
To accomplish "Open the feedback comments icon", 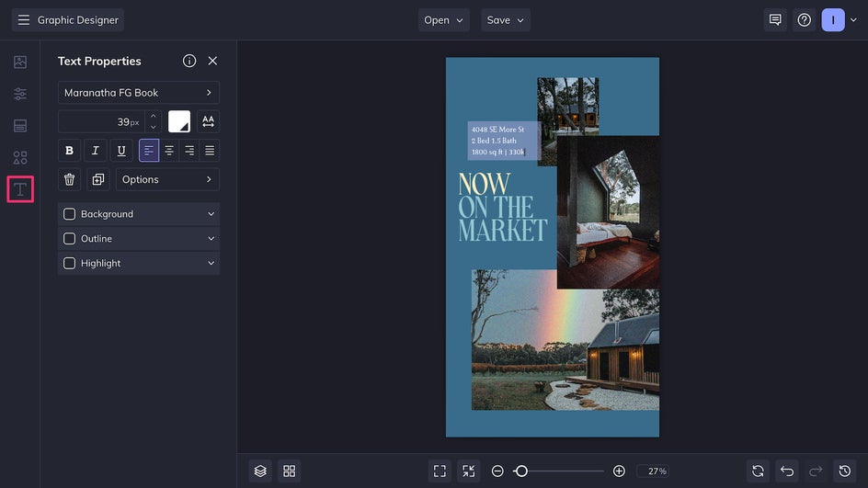I will tap(775, 20).
